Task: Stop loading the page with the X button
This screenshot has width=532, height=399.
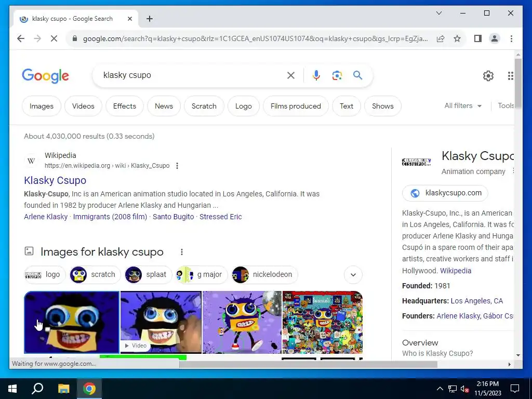Action: [x=54, y=38]
